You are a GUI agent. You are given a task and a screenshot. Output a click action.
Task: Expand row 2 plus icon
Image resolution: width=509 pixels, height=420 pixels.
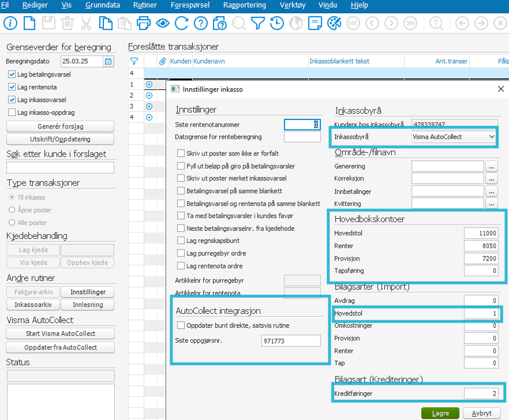point(149,95)
